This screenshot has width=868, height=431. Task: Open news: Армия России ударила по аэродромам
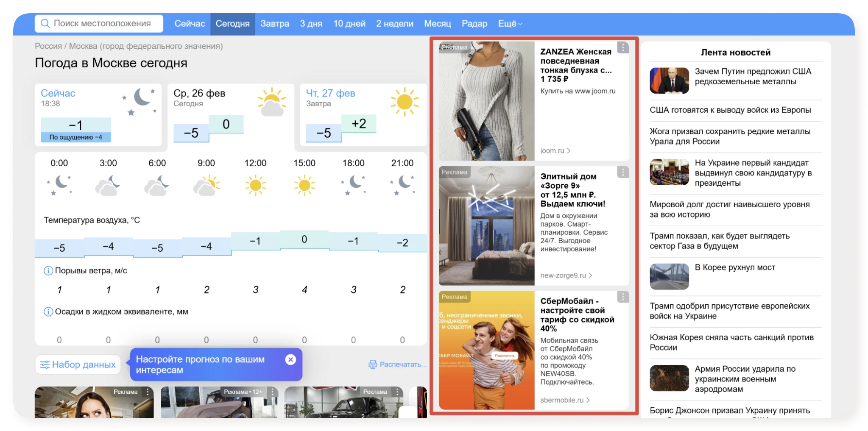tap(745, 379)
